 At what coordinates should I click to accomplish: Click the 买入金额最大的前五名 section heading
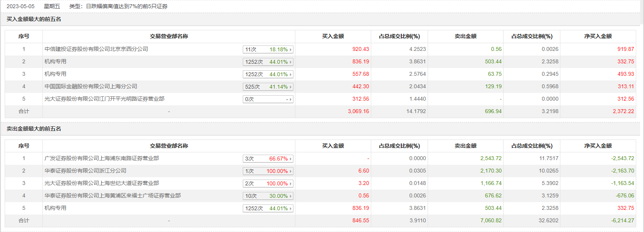pos(34,19)
